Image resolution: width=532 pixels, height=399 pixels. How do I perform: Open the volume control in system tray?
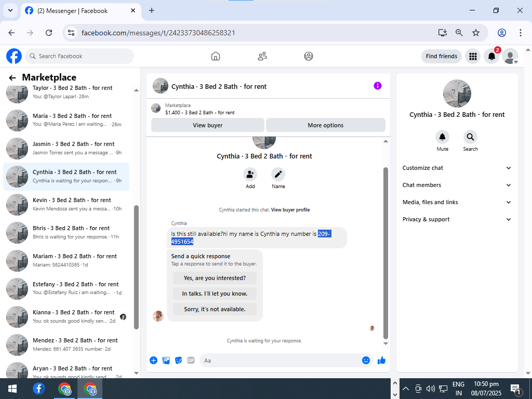pos(431,389)
